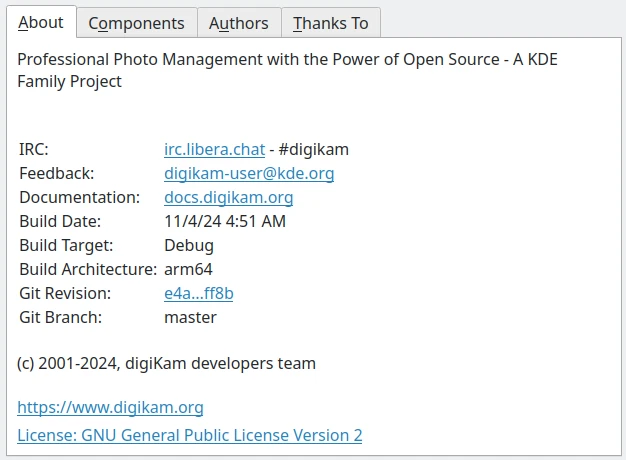Click the Documentation label
The image size is (626, 460).
pos(79,198)
